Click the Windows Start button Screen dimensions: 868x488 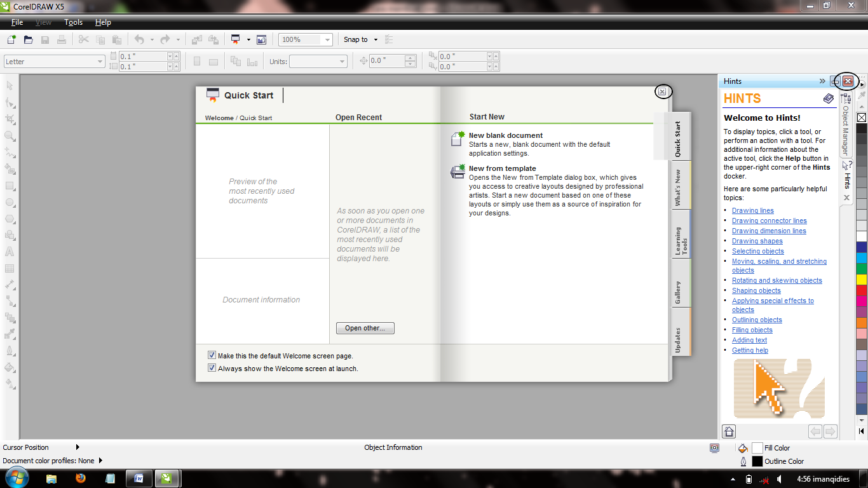16,478
